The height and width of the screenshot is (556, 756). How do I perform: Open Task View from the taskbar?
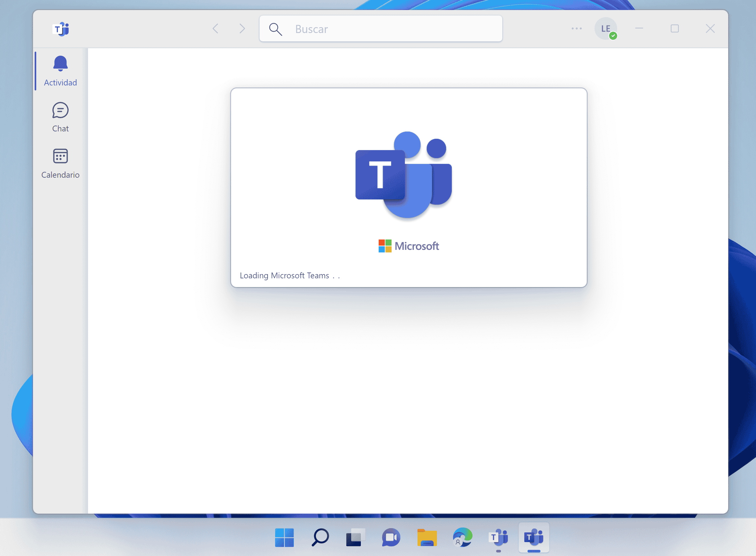pyautogui.click(x=356, y=538)
